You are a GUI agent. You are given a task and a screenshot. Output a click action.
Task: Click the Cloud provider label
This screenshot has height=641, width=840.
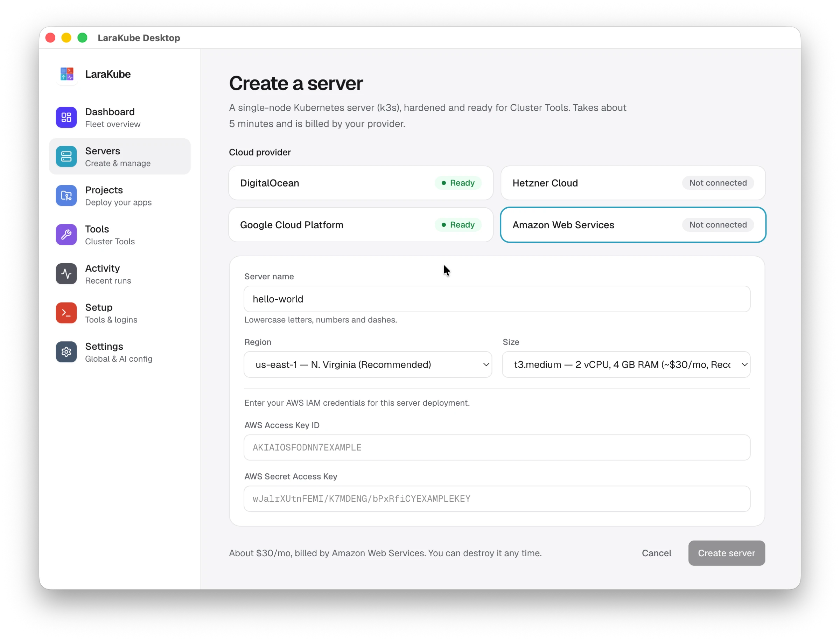[260, 152]
